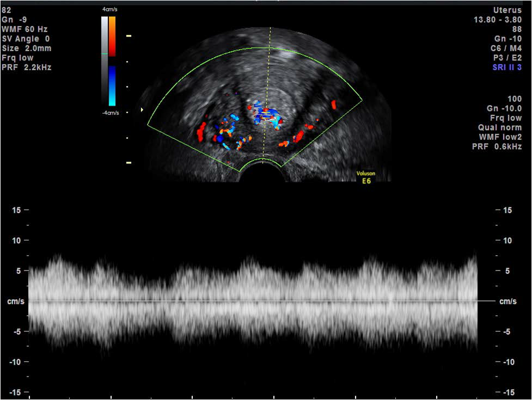Select the C6 / M4 setting entry
The image size is (532, 400).
tap(507, 47)
